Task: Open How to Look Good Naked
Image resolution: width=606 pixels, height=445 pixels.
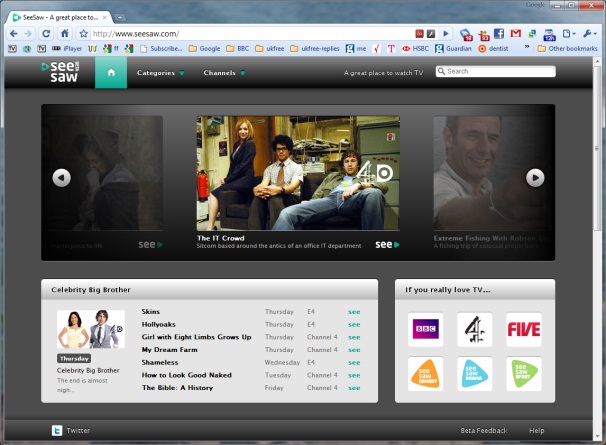Action: point(186,375)
